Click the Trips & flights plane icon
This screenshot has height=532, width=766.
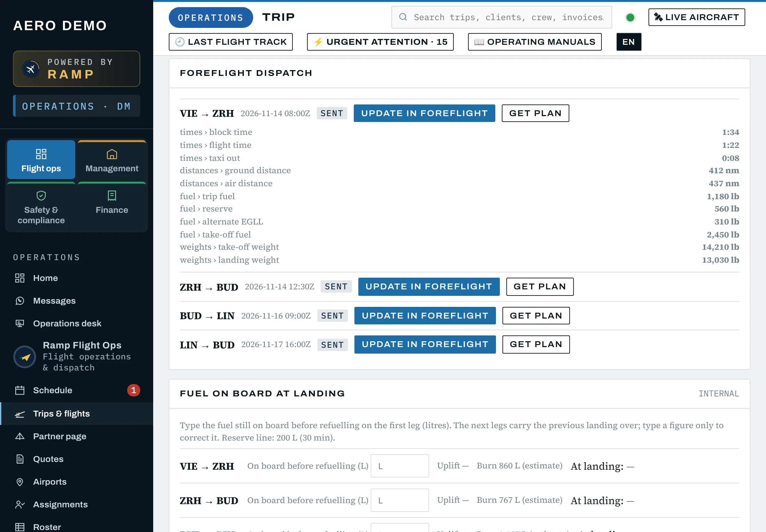[20, 414]
